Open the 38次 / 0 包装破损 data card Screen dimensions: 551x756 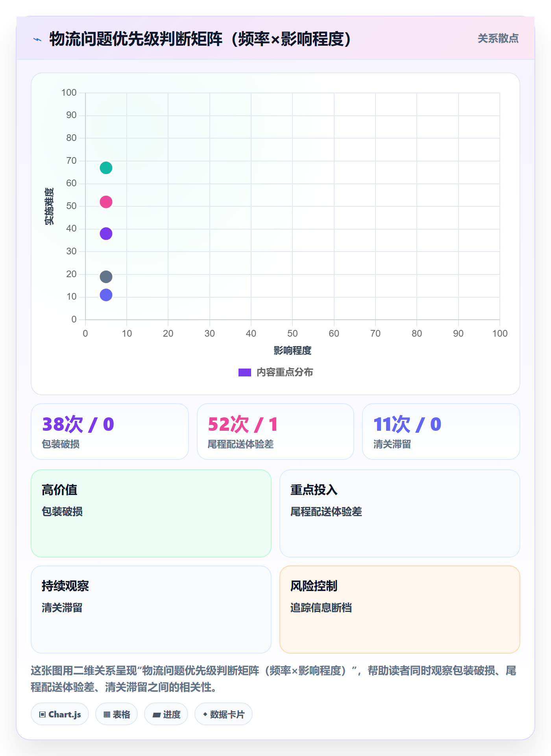click(x=110, y=432)
